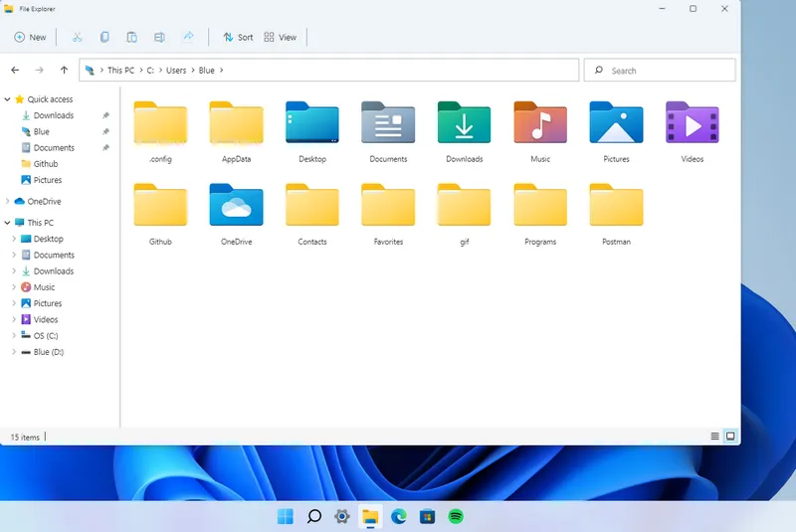Select OneDrive in navigation pane

pyautogui.click(x=38, y=201)
